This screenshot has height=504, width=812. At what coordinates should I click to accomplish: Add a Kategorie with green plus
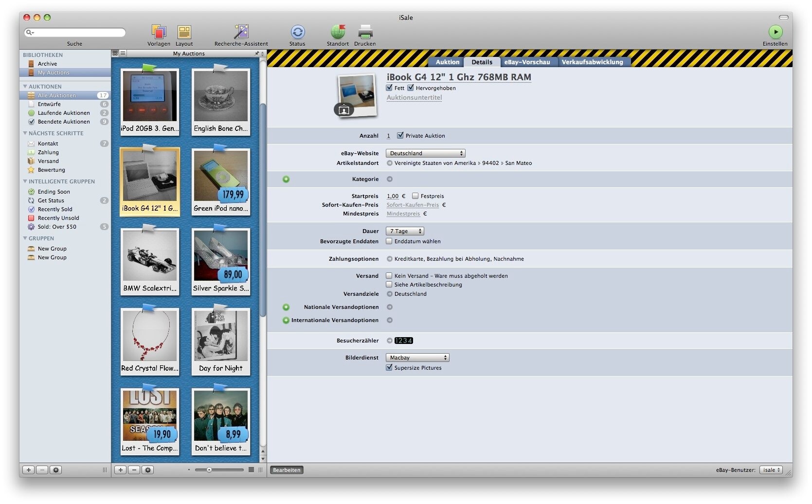(x=286, y=179)
